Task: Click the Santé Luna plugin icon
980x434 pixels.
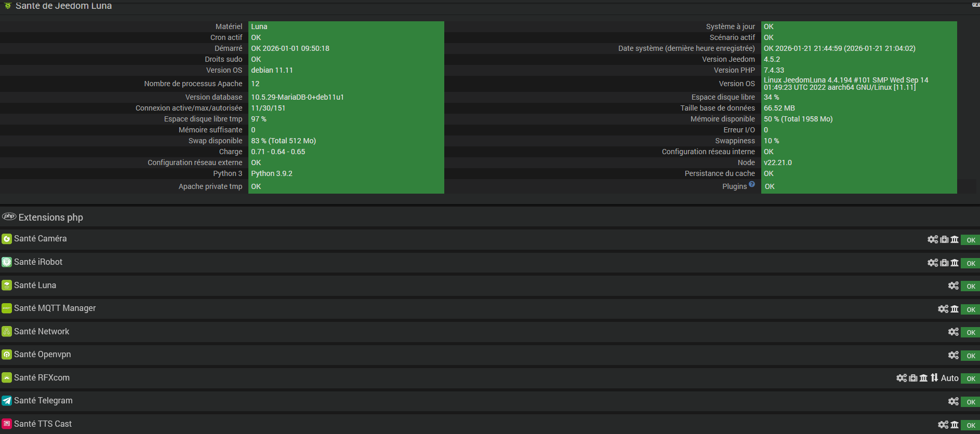Action: (x=7, y=285)
